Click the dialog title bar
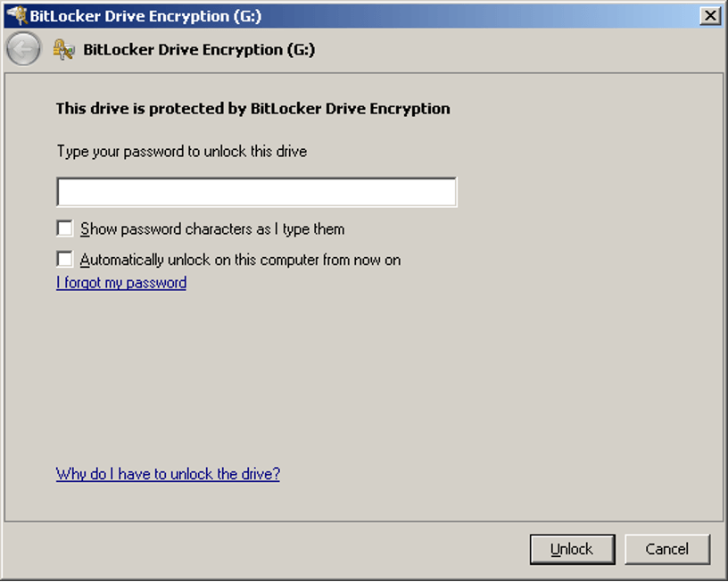This screenshot has height=582, width=728. click(357, 15)
